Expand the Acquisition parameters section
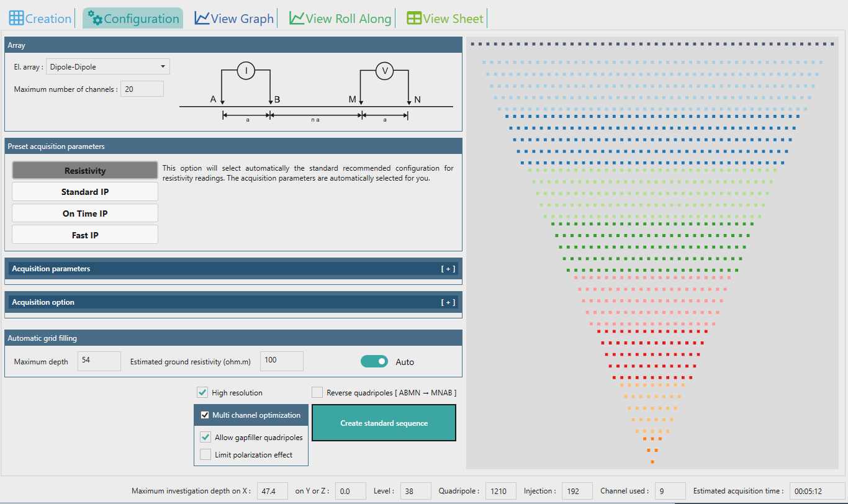Screen dimensions: 848x504 [448, 269]
